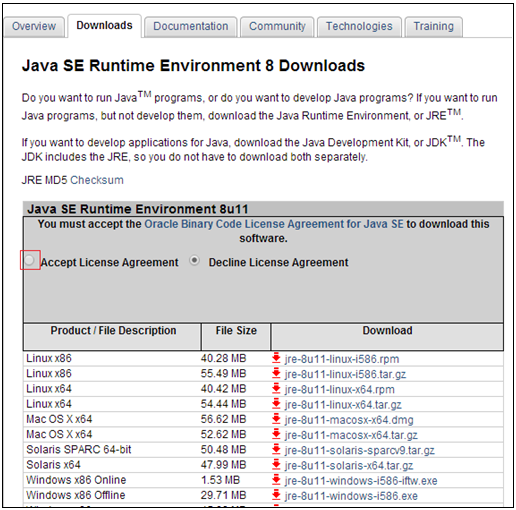Click the Windows x86 Offline row label
Image resolution: width=516 pixels, height=510 pixels.
(x=76, y=495)
